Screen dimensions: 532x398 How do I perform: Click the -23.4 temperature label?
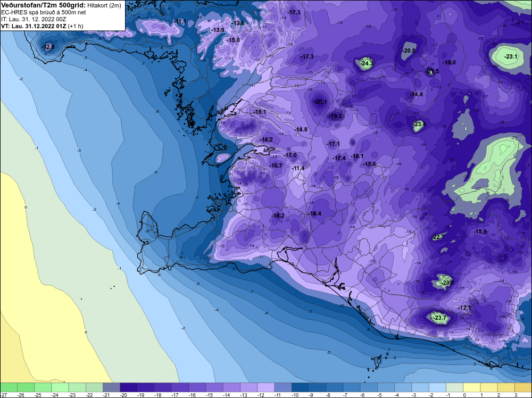(419, 124)
